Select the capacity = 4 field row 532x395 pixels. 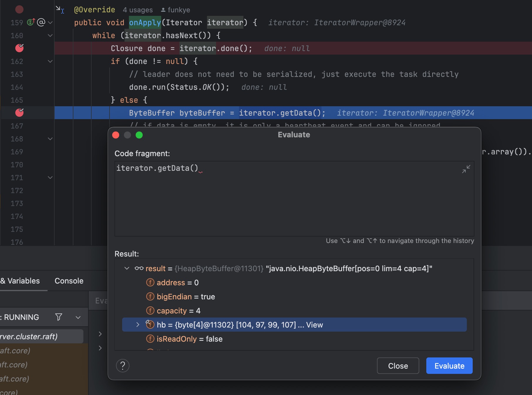tap(294, 311)
